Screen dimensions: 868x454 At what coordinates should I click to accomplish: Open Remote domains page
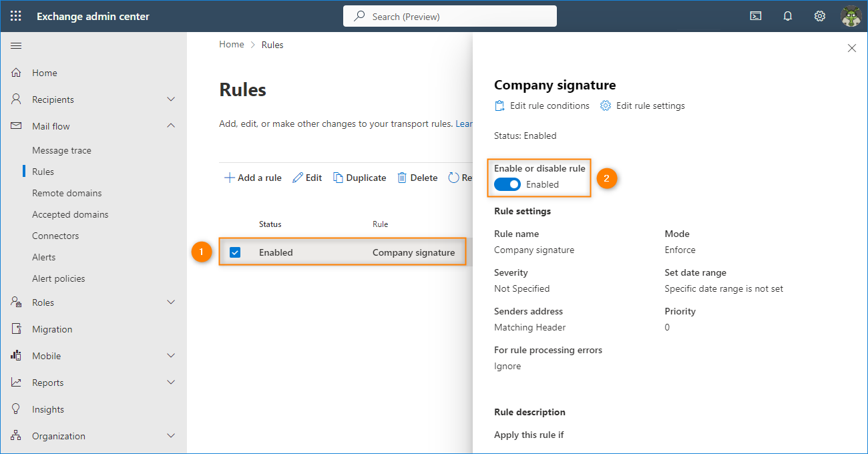click(67, 193)
